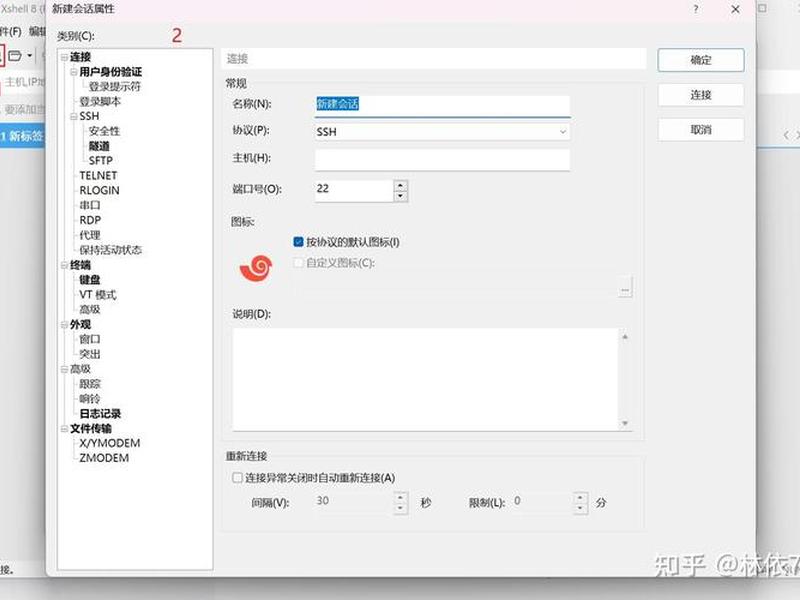Select RDP in category tree
800x600 pixels.
click(90, 220)
